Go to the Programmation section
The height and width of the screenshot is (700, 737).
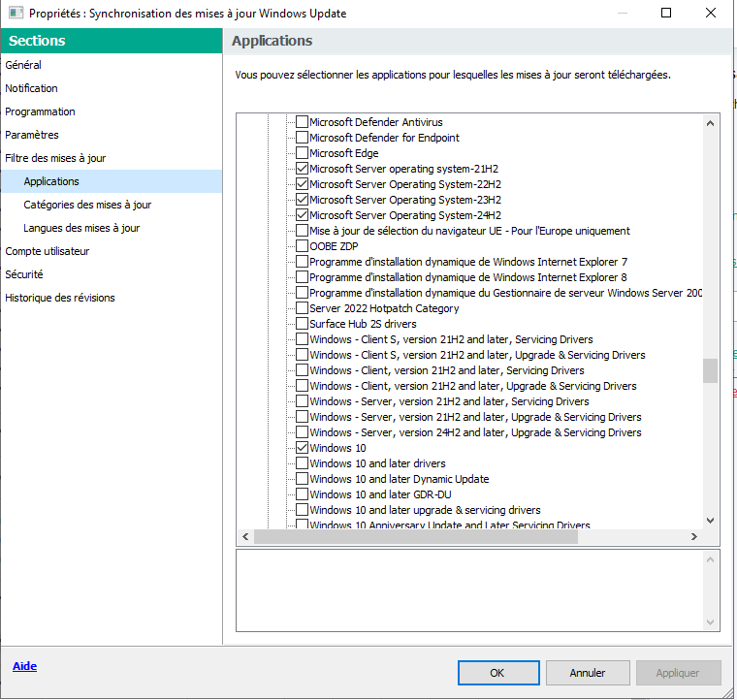point(40,111)
